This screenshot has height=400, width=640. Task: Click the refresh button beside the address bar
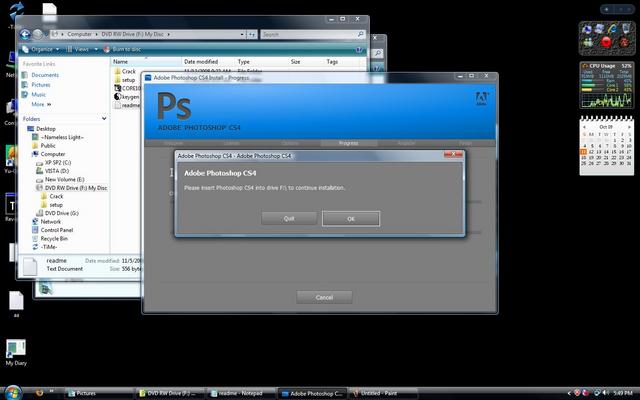(252, 34)
